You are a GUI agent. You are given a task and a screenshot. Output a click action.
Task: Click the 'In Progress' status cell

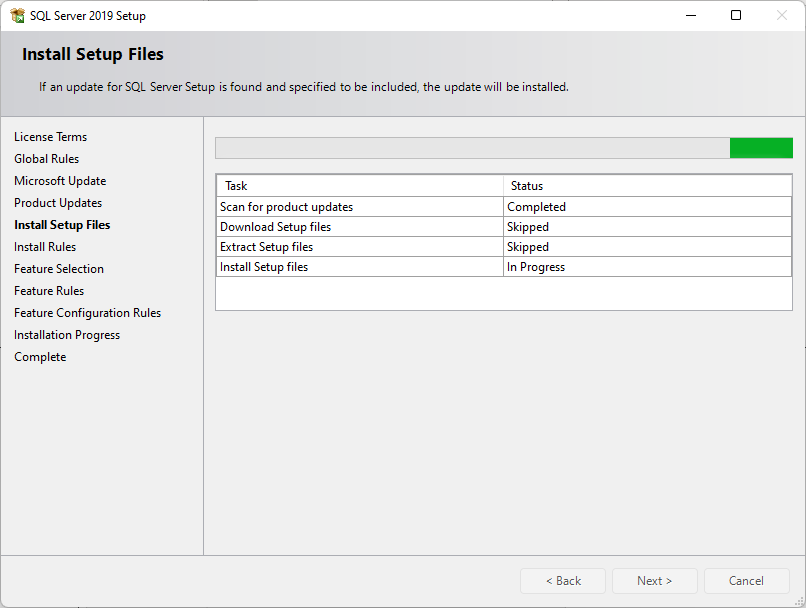(647, 267)
